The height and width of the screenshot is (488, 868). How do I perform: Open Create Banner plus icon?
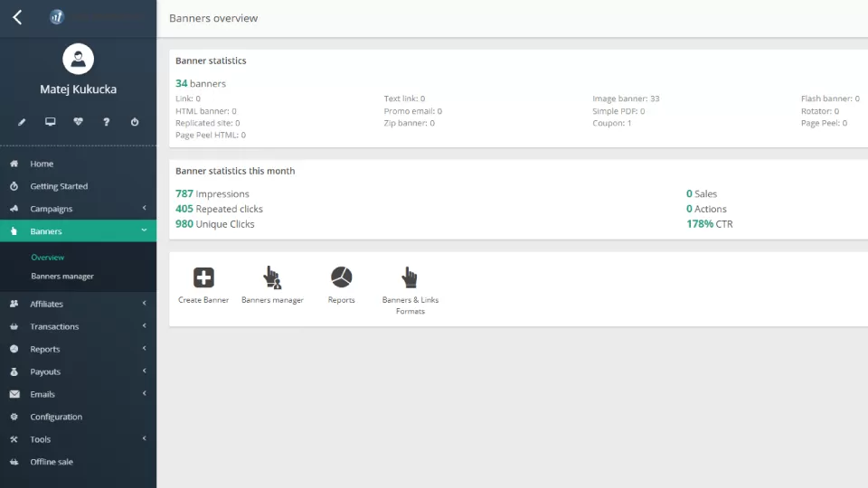203,277
